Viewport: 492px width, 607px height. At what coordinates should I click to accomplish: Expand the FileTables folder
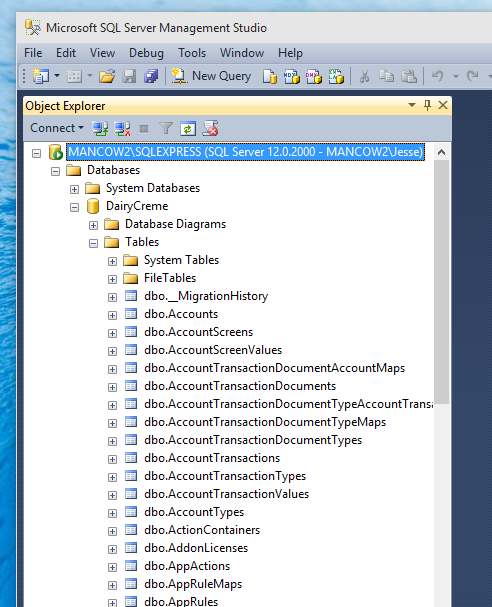[x=112, y=279]
